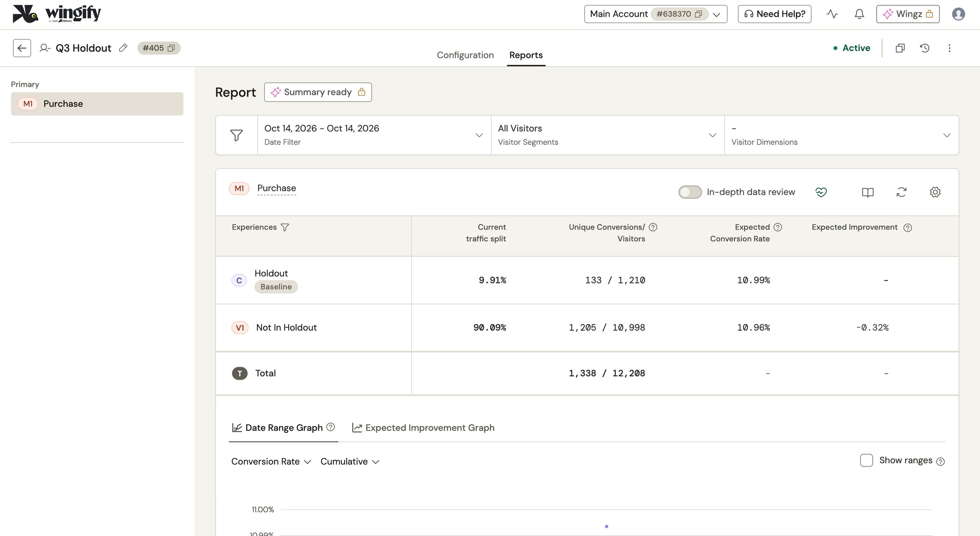The width and height of the screenshot is (980, 536).
Task: Open notifications bell
Action: (859, 14)
